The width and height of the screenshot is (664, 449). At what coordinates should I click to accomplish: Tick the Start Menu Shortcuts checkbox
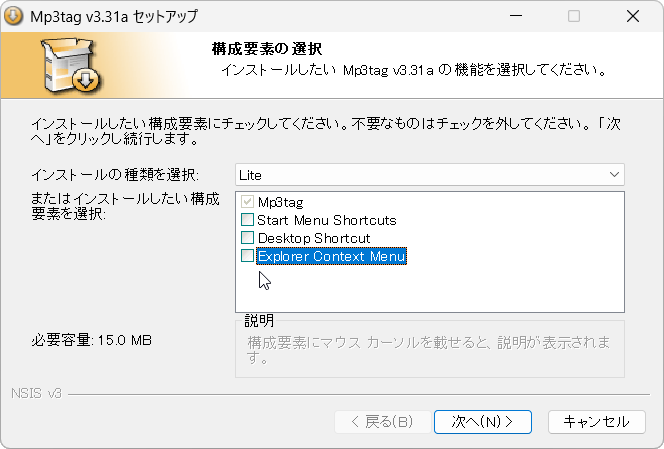[x=247, y=220]
